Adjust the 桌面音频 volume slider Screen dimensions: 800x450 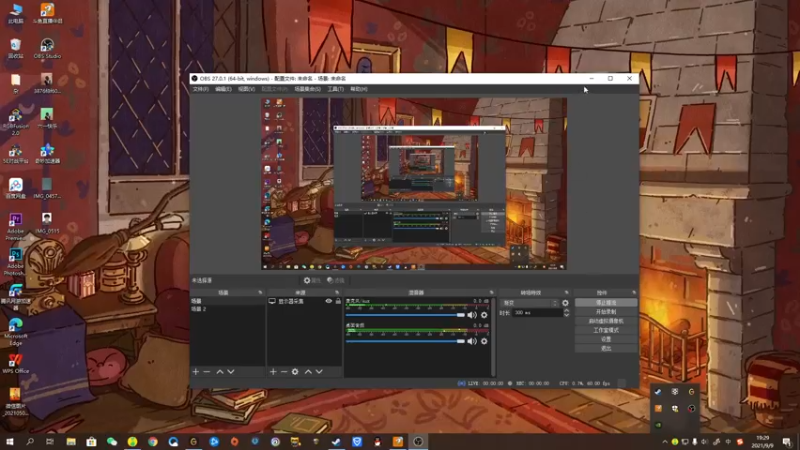tap(405, 341)
